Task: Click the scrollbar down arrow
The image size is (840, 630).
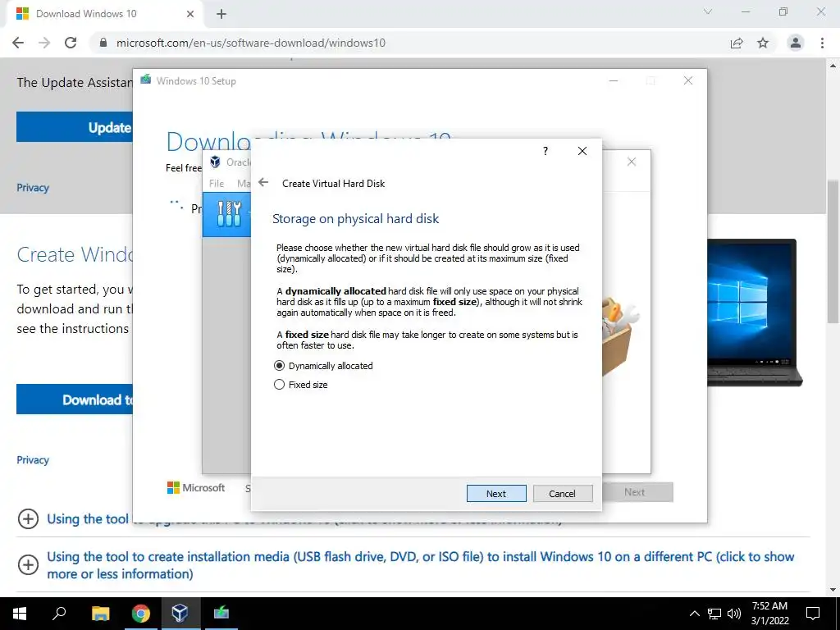Action: (x=833, y=590)
